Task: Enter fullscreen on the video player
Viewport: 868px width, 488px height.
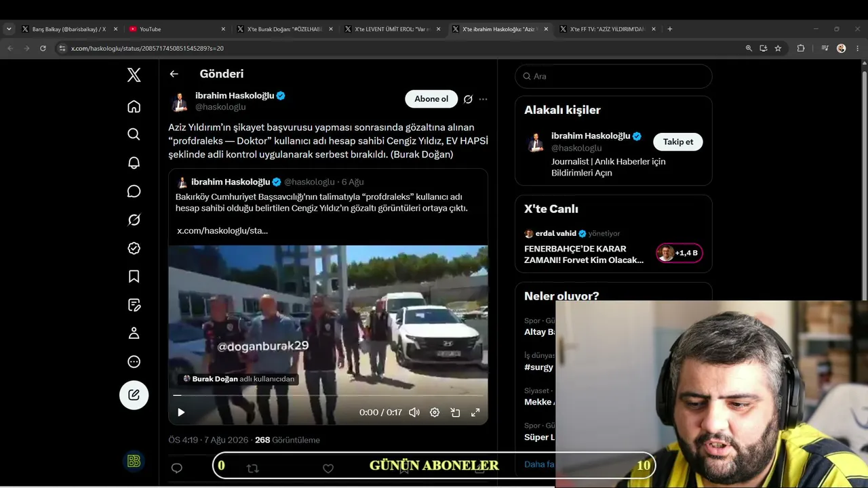Action: tap(475, 412)
